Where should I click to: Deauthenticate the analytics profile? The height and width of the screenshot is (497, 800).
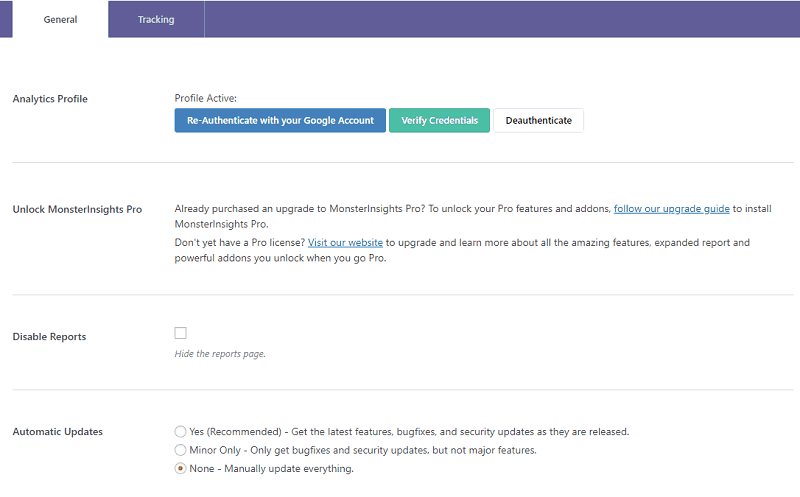(x=538, y=120)
